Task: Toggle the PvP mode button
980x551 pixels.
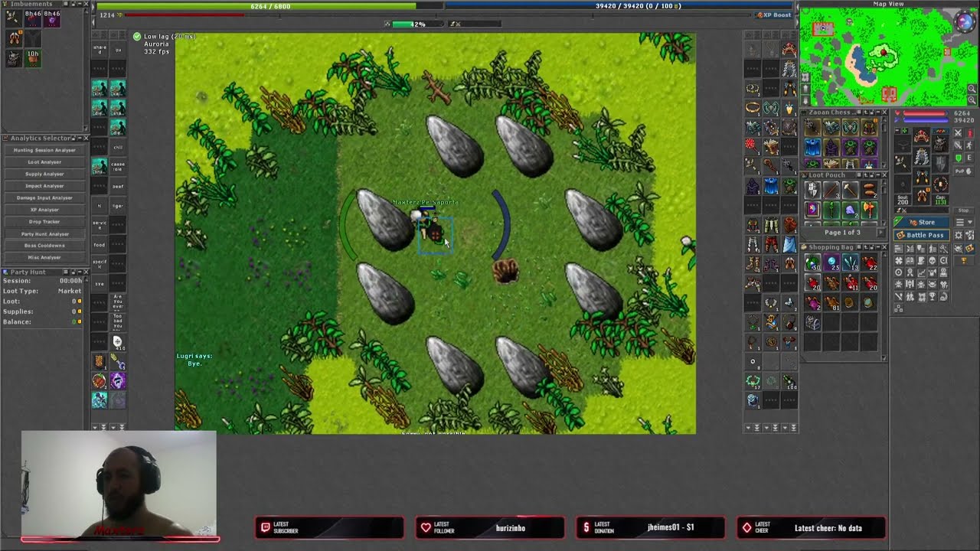Action: click(x=964, y=171)
